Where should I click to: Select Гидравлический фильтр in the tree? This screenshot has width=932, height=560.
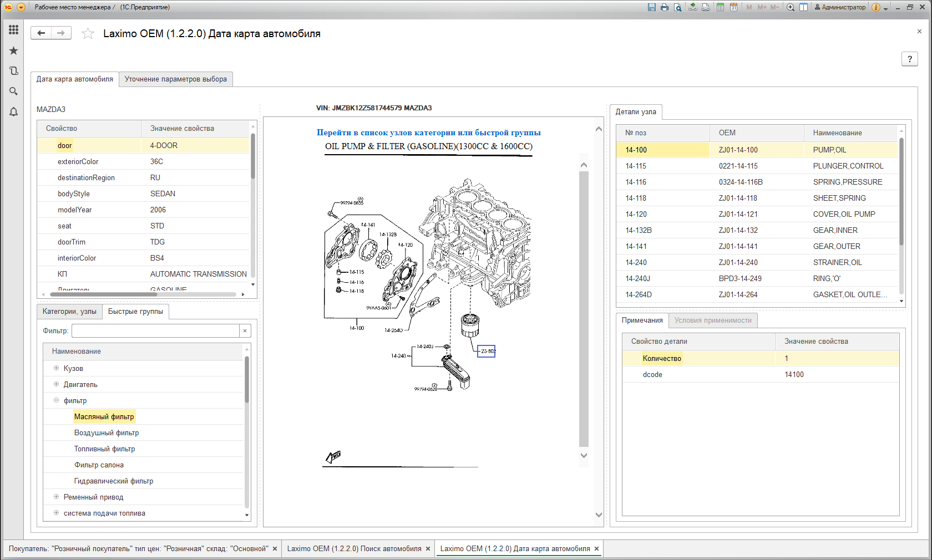(x=114, y=481)
